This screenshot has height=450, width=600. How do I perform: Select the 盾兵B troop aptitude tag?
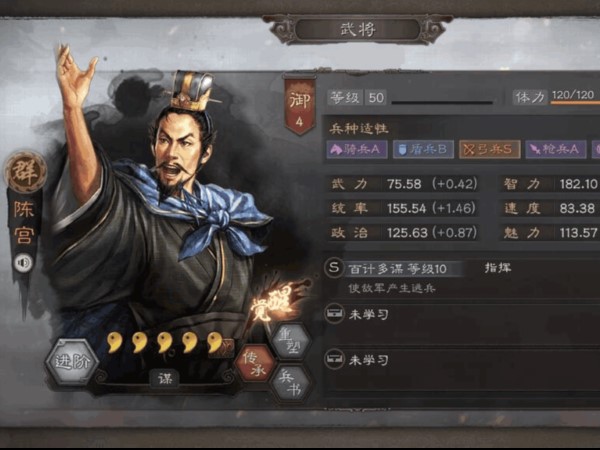click(x=423, y=149)
